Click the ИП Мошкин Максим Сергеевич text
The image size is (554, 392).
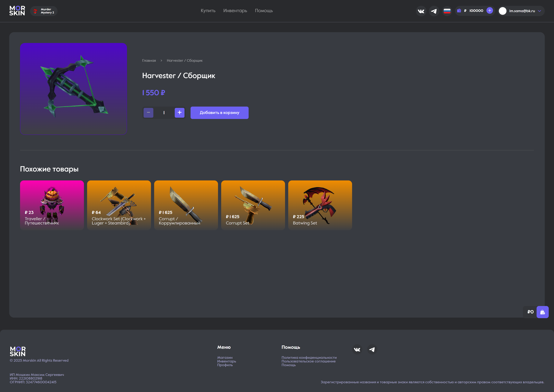[x=37, y=375]
